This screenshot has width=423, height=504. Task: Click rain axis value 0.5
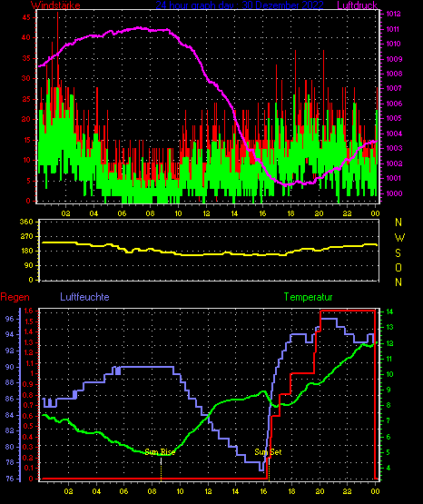tap(28, 426)
